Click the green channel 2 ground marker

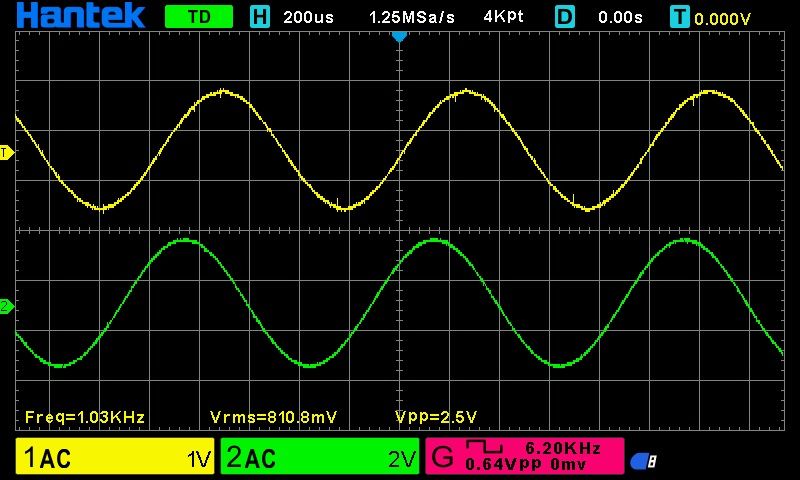(x=6, y=307)
